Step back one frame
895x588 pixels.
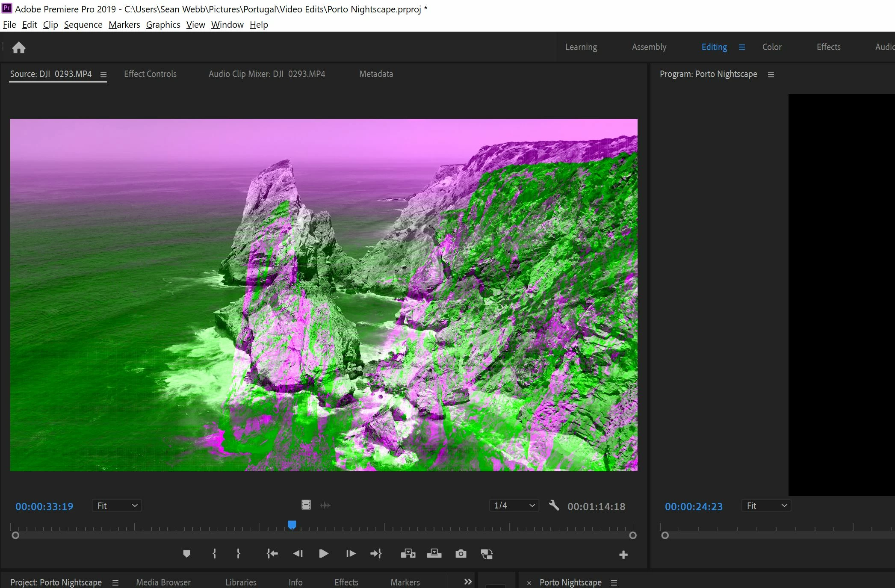[x=298, y=554]
